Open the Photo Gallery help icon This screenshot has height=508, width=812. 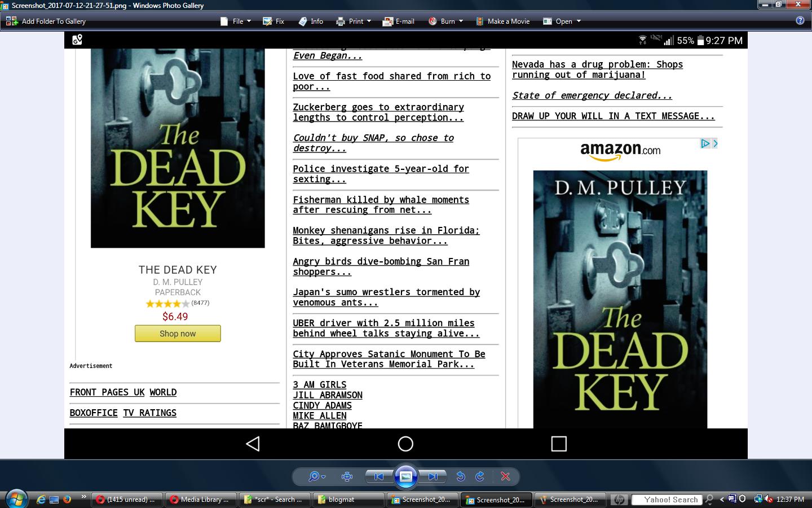(x=800, y=21)
